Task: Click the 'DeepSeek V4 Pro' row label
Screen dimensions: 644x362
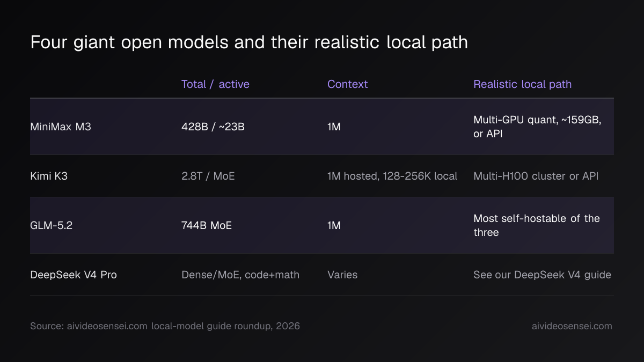Action: tap(74, 275)
